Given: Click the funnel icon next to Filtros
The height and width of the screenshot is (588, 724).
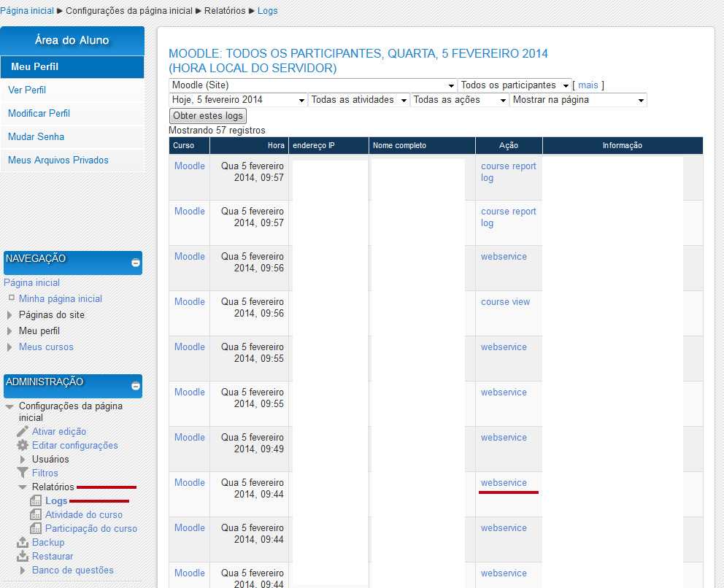Looking at the screenshot, I should pyautogui.click(x=23, y=473).
